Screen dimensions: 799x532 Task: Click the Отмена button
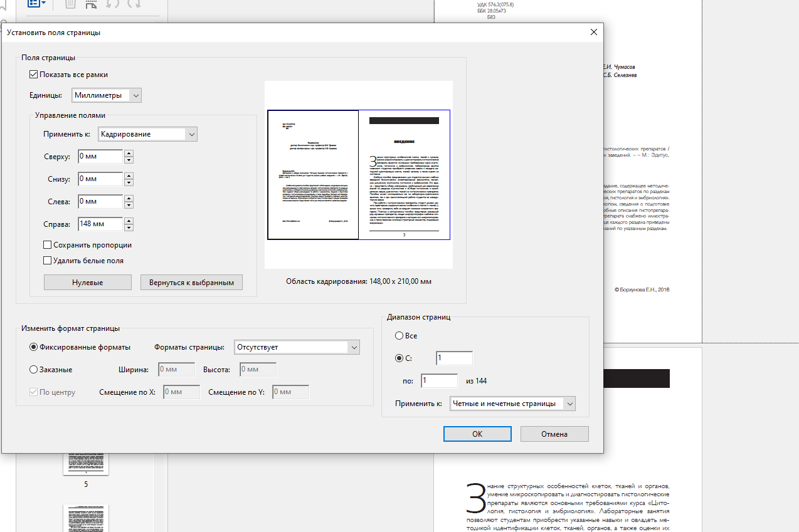pyautogui.click(x=554, y=434)
